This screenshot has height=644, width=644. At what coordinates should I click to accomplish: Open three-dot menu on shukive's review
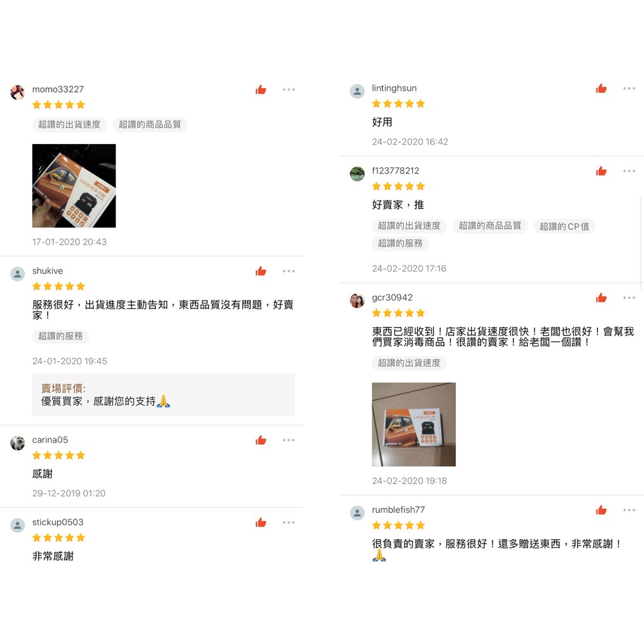289,271
